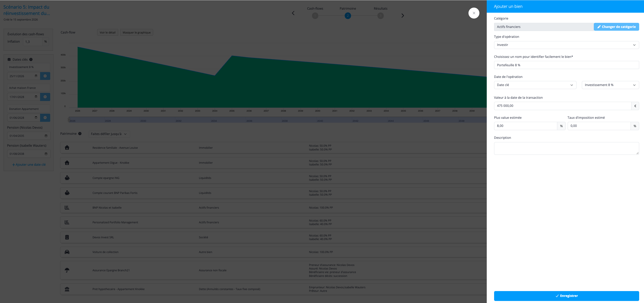Click the Ajouter une date clé link

click(29, 164)
